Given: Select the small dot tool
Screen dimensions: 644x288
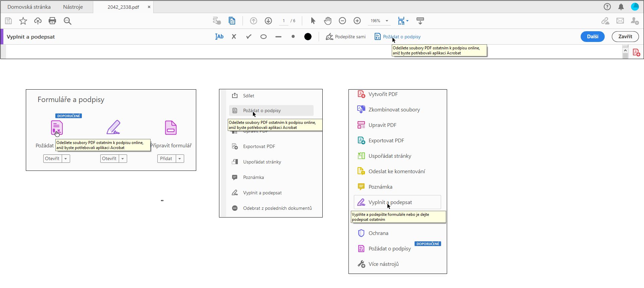Looking at the screenshot, I should pos(293,37).
